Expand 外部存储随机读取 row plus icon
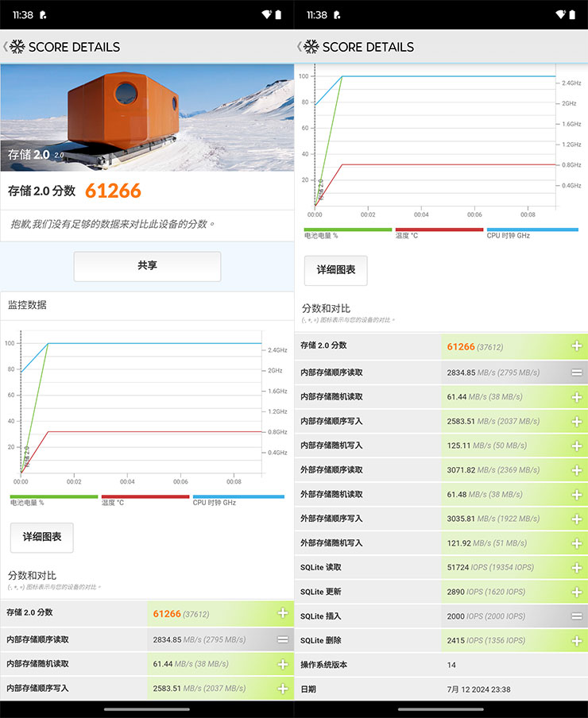The height and width of the screenshot is (718, 588). point(577,495)
